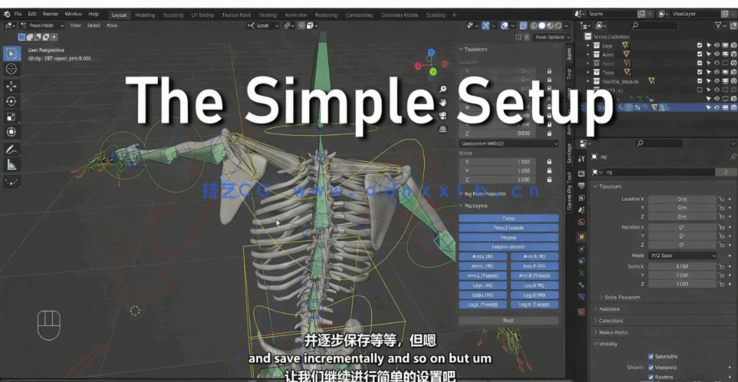The image size is (738, 382).
Task: Hide the Gorilla_Sasquia collection eye icon
Action: tap(717, 81)
